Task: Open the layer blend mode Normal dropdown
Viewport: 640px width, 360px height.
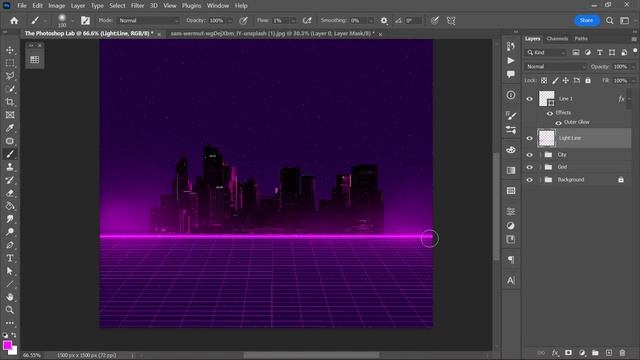Action: (x=556, y=67)
